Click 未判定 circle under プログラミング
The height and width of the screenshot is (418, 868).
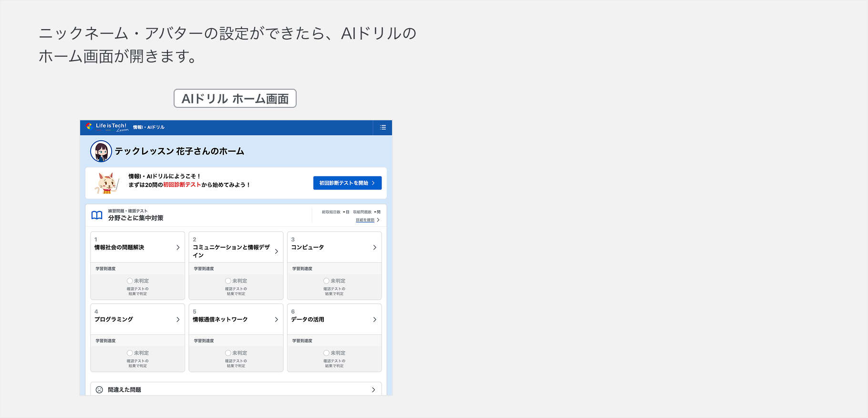pos(130,353)
